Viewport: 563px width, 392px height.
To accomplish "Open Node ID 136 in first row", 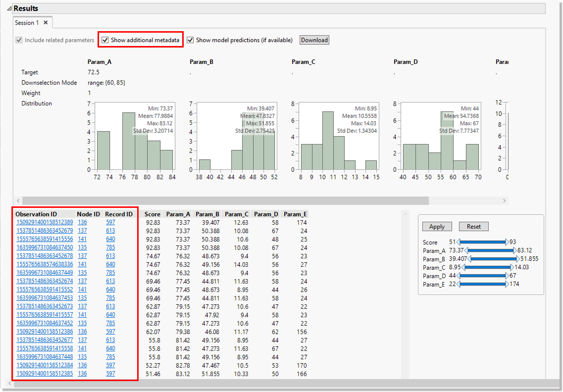I will coord(82,222).
